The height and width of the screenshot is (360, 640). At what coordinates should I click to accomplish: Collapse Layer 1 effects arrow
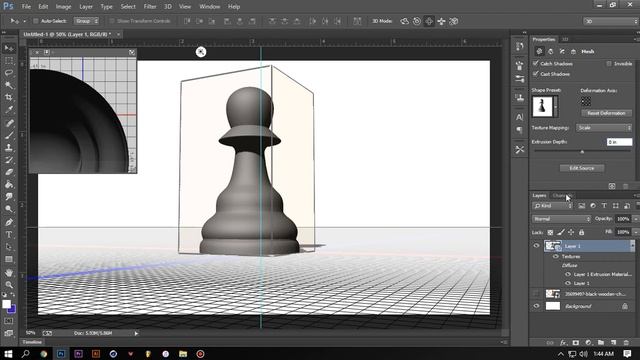(x=632, y=246)
